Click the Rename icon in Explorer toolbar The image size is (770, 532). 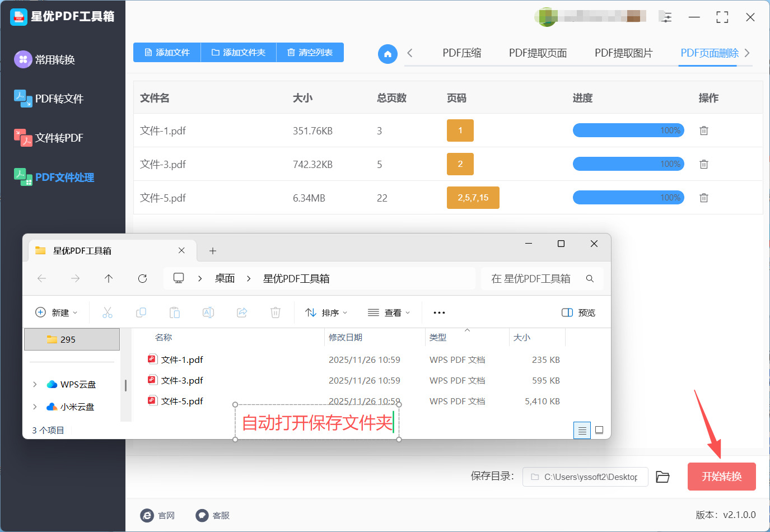click(x=208, y=312)
